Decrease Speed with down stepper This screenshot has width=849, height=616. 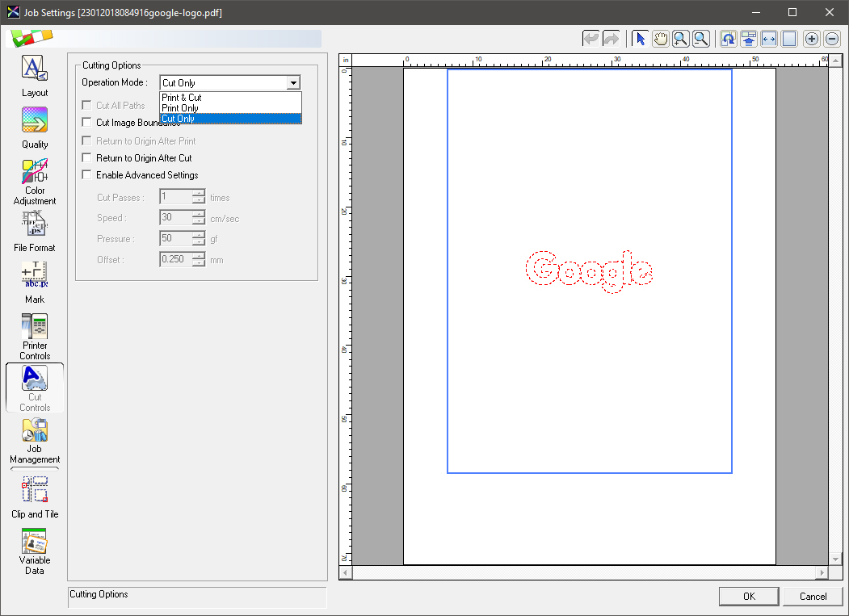(x=199, y=221)
